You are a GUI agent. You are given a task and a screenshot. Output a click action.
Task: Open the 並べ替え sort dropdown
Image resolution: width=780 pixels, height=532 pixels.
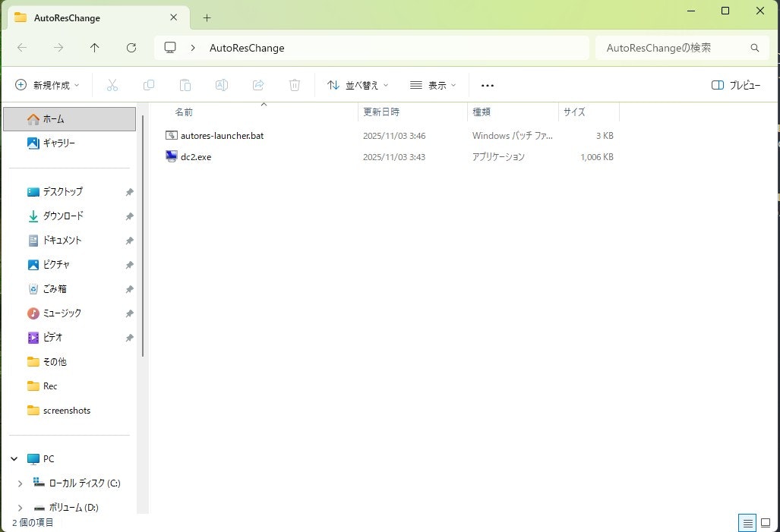(358, 85)
